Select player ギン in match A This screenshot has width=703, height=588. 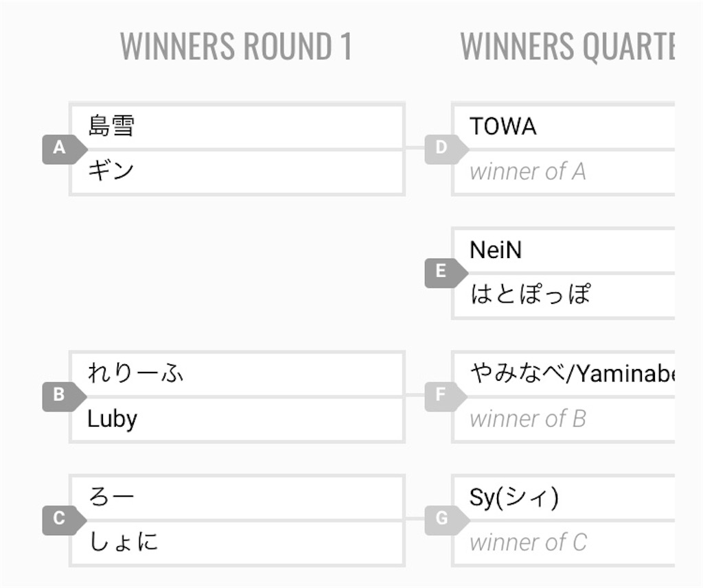(237, 172)
